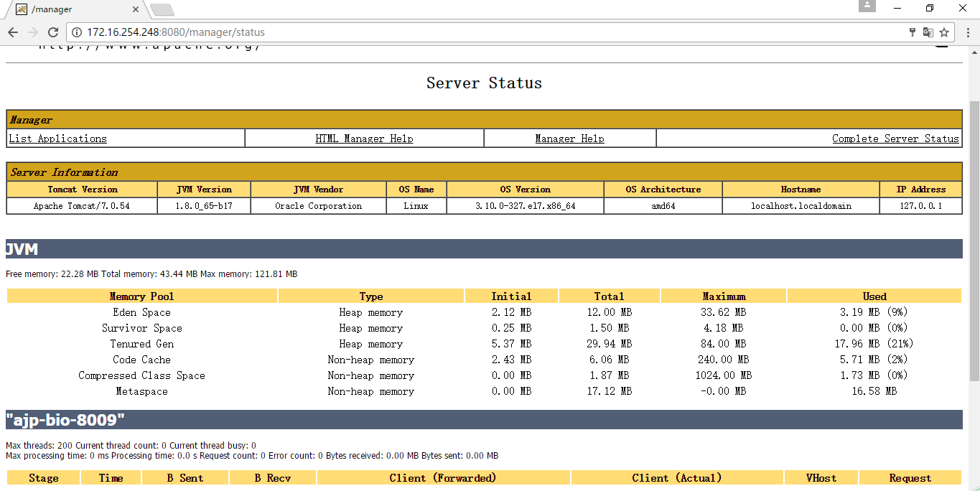
Task: Open the Complete Server Status link
Action: click(x=895, y=139)
